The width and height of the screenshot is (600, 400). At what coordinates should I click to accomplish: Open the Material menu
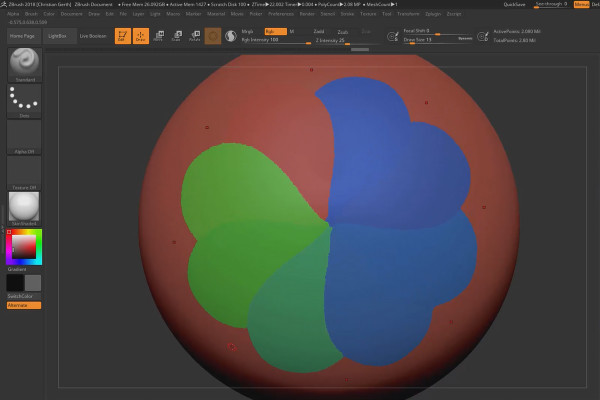pyautogui.click(x=216, y=14)
